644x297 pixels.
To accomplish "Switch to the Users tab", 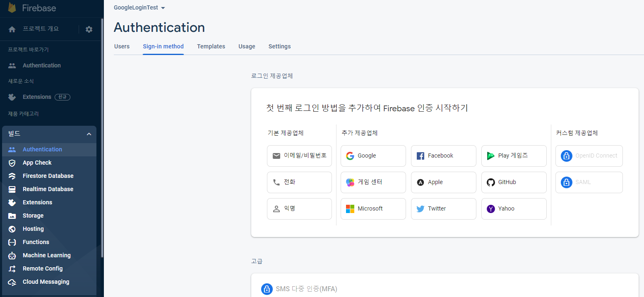I will 122,46.
